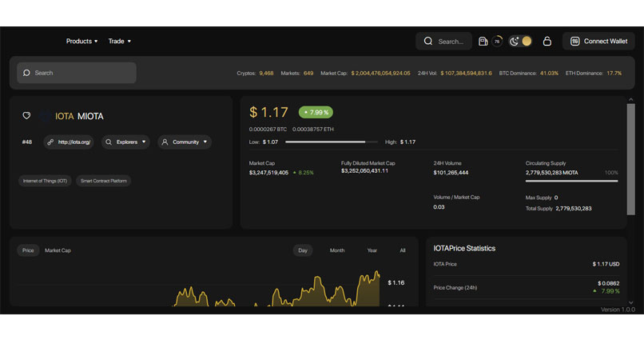Expand the Community dropdown

coord(185,142)
